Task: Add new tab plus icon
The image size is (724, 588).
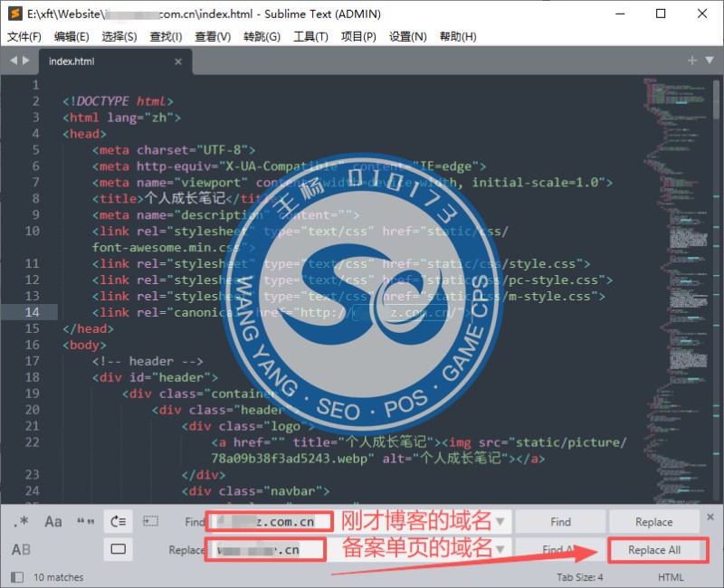Action: 691,61
